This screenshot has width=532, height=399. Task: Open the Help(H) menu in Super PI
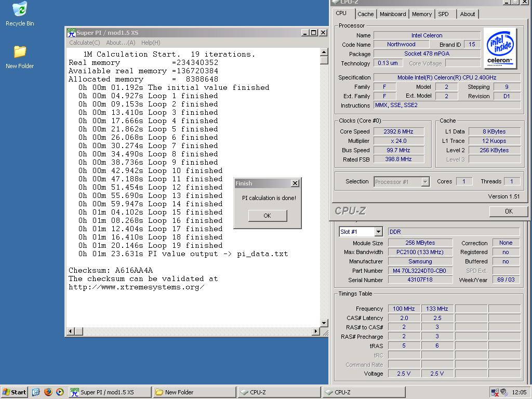[151, 43]
